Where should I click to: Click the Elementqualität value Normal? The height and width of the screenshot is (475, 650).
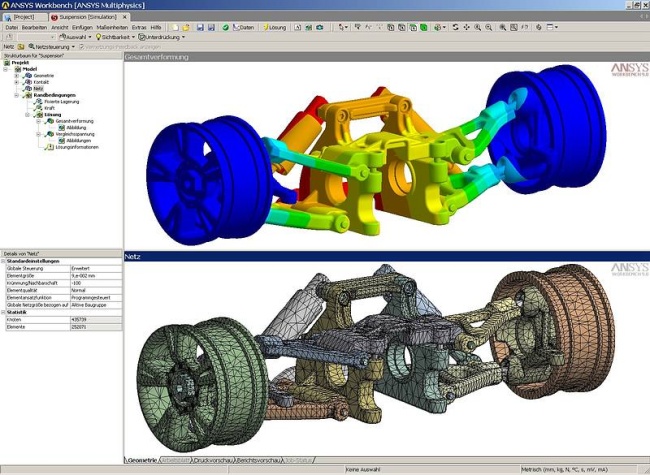point(96,291)
